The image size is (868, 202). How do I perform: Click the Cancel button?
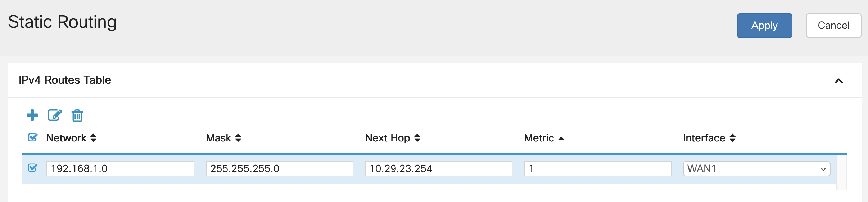click(x=833, y=26)
